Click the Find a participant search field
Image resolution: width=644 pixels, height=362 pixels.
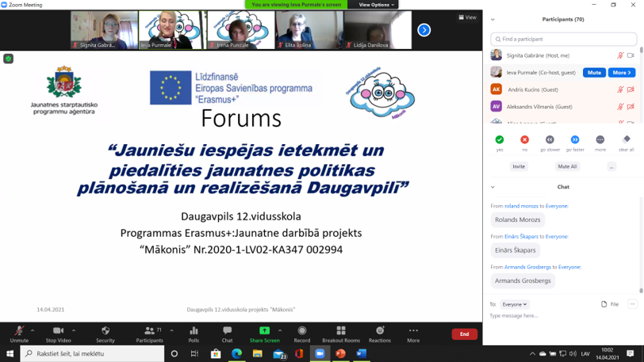(x=563, y=39)
